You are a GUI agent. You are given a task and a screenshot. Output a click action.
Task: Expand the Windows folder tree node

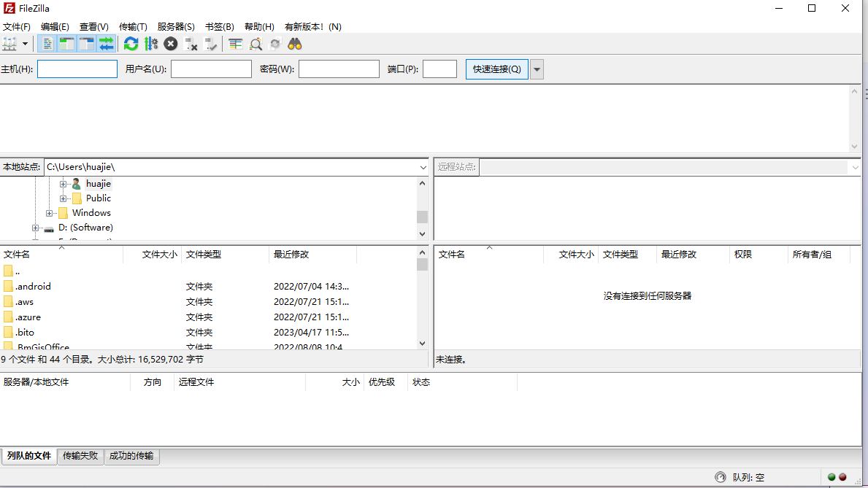pos(50,213)
